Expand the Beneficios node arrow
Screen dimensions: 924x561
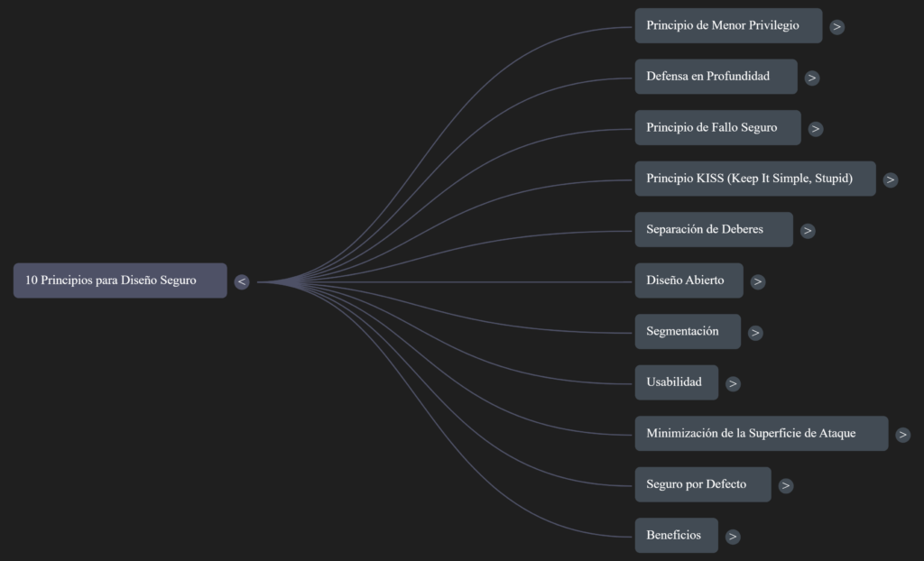click(x=733, y=537)
